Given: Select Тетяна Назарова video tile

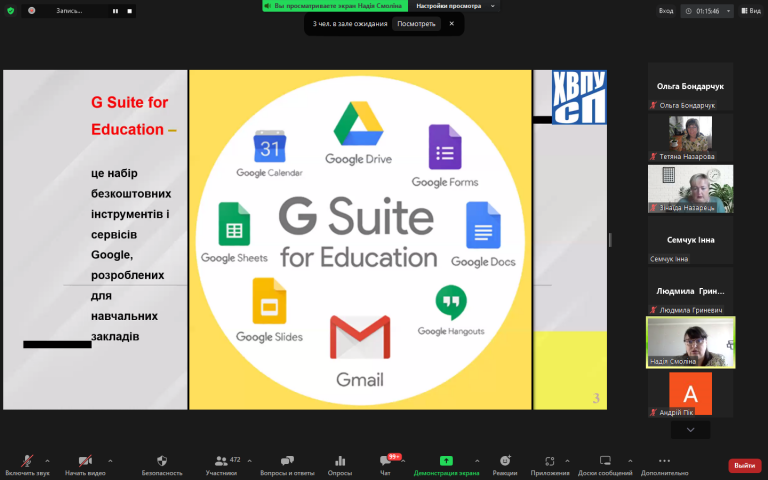Looking at the screenshot, I should point(690,138).
